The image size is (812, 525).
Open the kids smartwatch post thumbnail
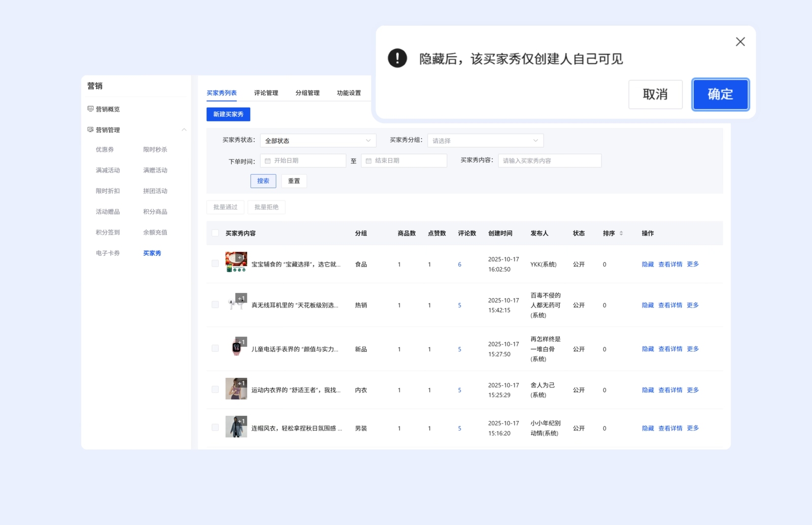(236, 347)
